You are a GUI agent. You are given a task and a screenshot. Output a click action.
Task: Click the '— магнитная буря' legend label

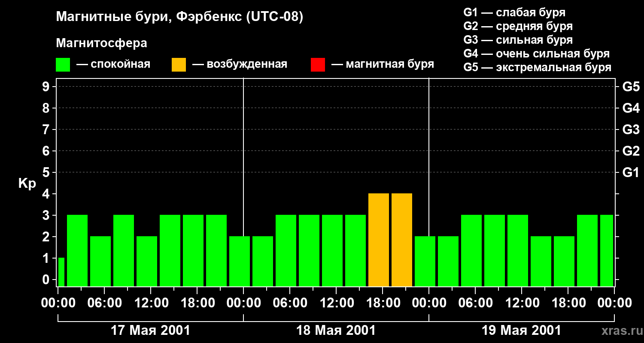[383, 65]
